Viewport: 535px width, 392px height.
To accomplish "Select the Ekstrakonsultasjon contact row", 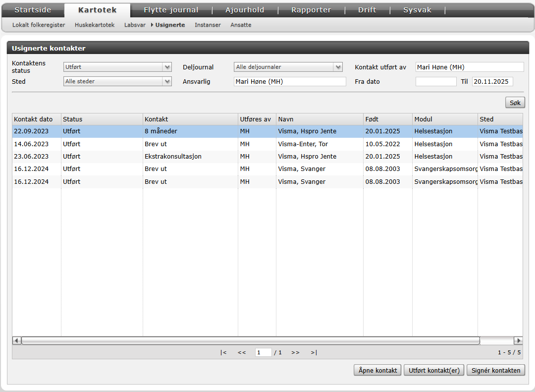I will [x=173, y=157].
